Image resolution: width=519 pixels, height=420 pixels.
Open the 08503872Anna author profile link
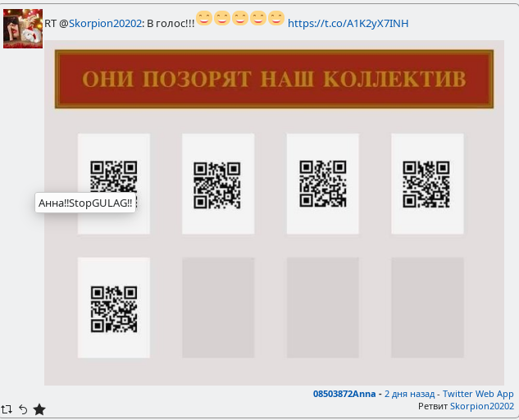(344, 394)
